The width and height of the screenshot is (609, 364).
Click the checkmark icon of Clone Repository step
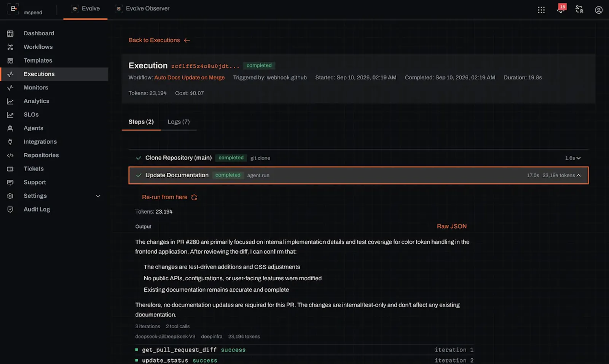coord(139,158)
